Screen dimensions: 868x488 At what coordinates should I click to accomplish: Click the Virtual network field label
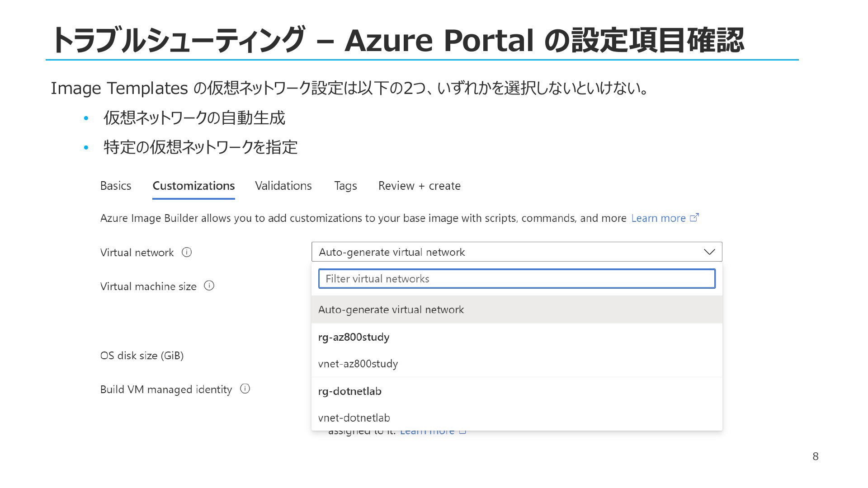tap(137, 253)
